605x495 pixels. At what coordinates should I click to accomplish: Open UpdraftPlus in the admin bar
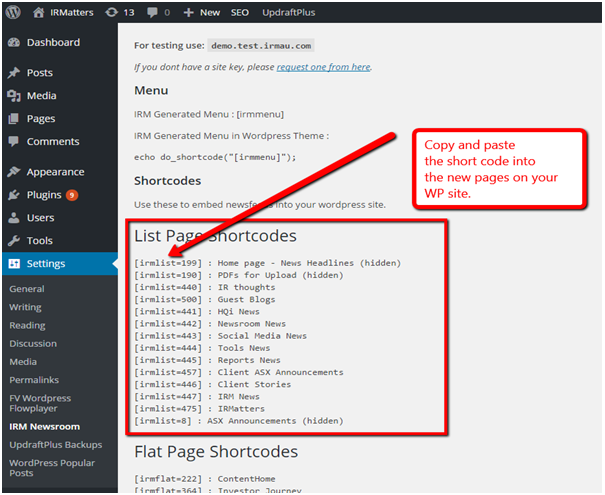[x=289, y=12]
